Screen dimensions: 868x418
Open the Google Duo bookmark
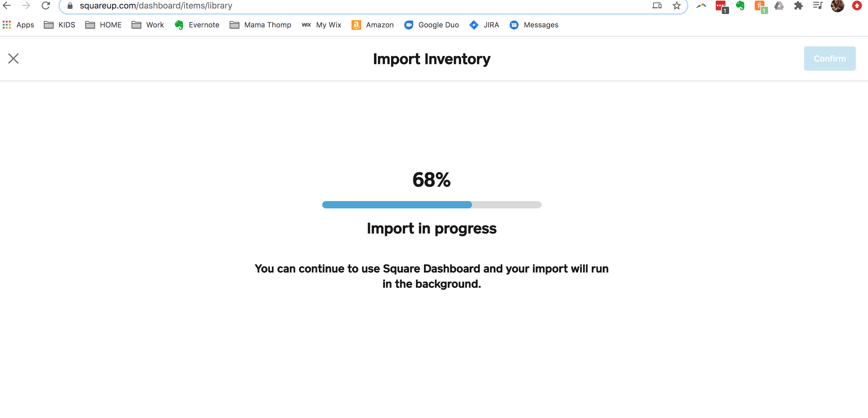[x=431, y=25]
